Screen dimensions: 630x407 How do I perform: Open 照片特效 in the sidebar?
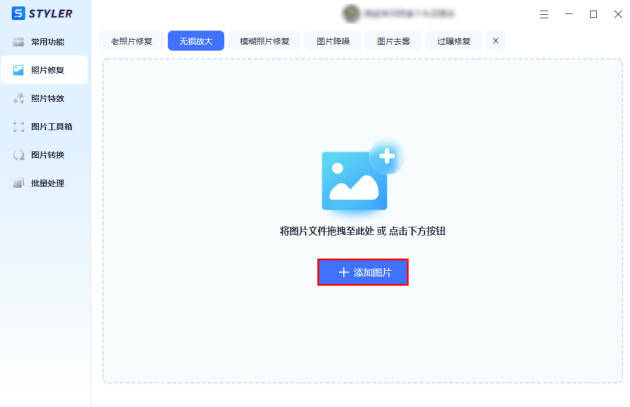coord(44,98)
